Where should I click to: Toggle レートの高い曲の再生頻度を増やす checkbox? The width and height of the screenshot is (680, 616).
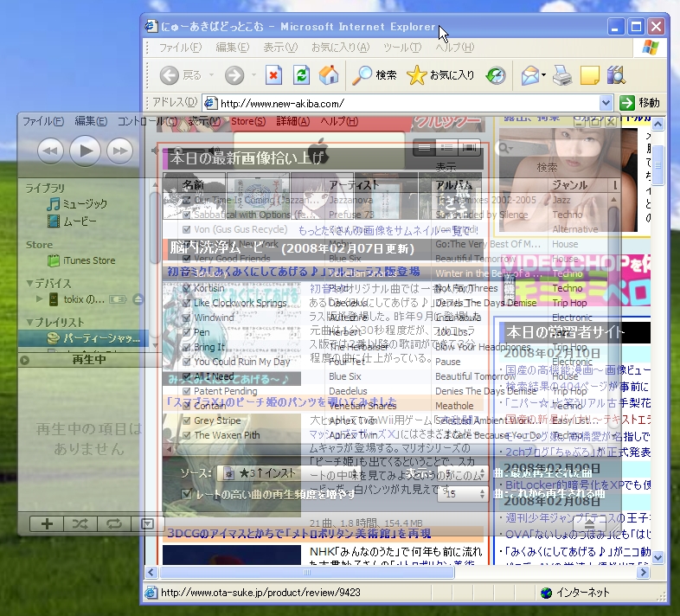pos(187,494)
